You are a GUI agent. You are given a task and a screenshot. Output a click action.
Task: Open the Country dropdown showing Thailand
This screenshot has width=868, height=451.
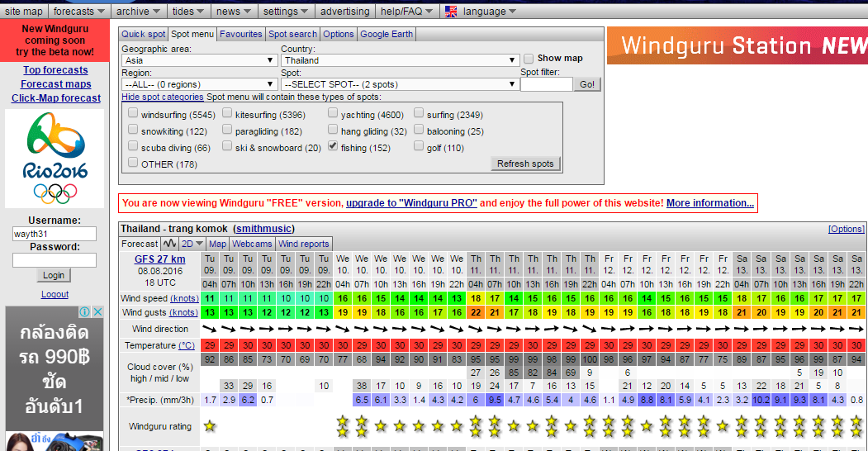point(400,60)
